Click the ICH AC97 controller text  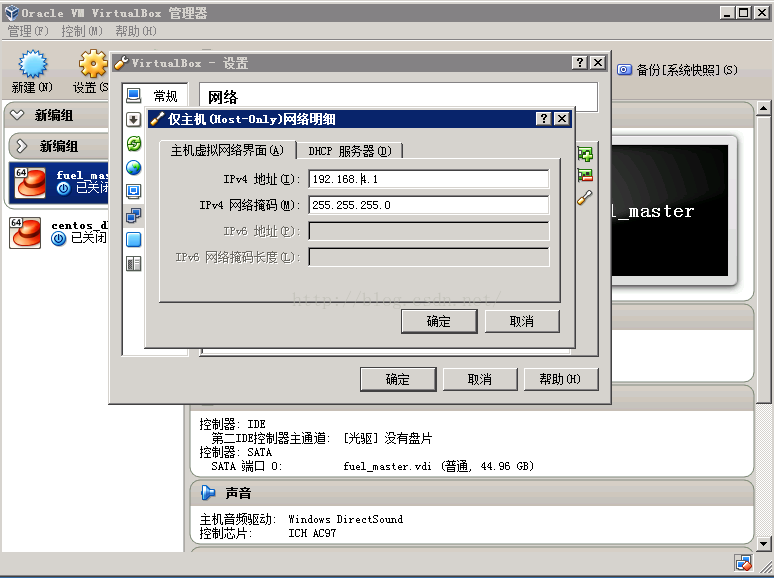(312, 534)
